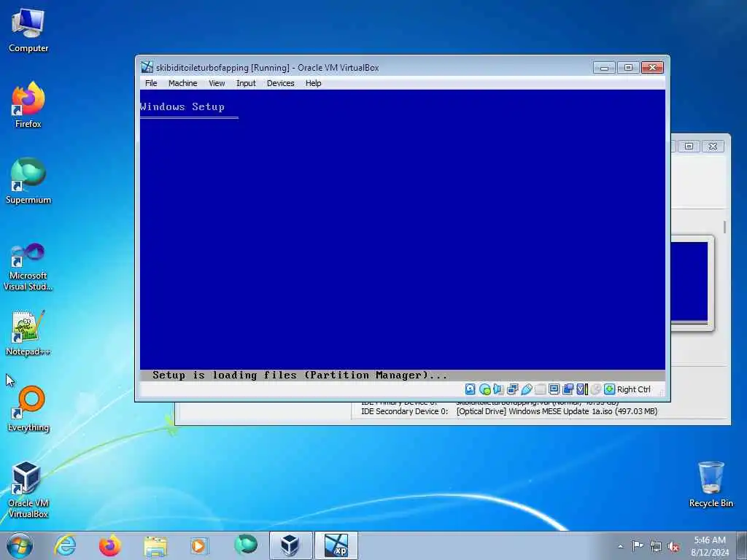Viewport: 747px width, 560px height.
Task: Click the optical disk indicator in VM status bar
Action: point(484,389)
